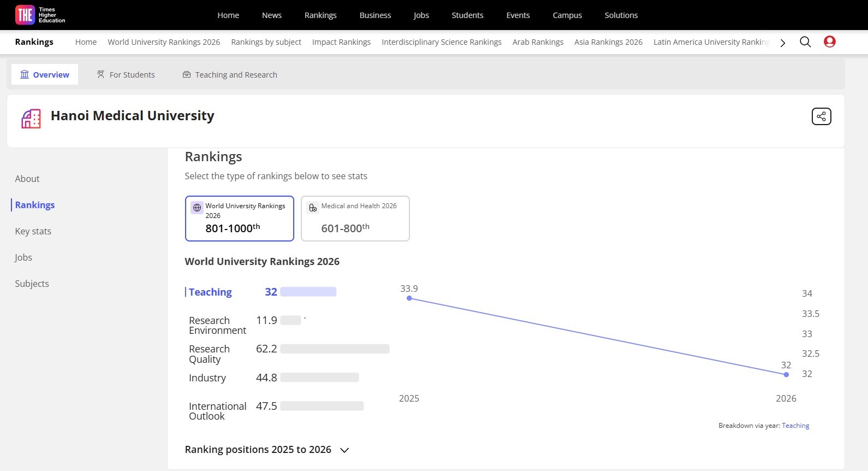Click the Overview tab institution icon
The height and width of the screenshot is (471, 868).
point(25,74)
